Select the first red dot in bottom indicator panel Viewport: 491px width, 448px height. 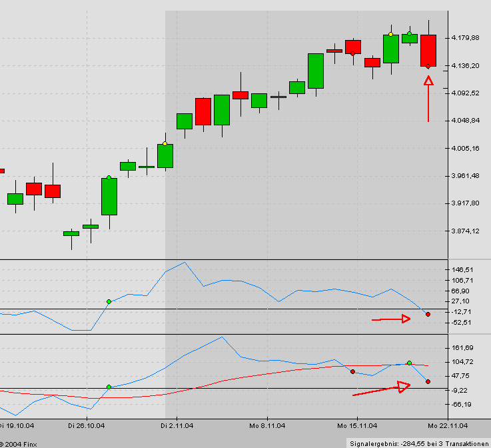click(352, 371)
